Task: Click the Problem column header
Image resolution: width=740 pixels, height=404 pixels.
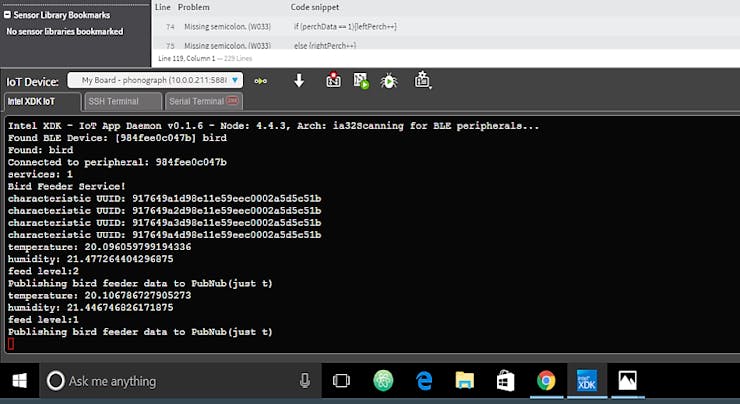Action: [x=193, y=7]
